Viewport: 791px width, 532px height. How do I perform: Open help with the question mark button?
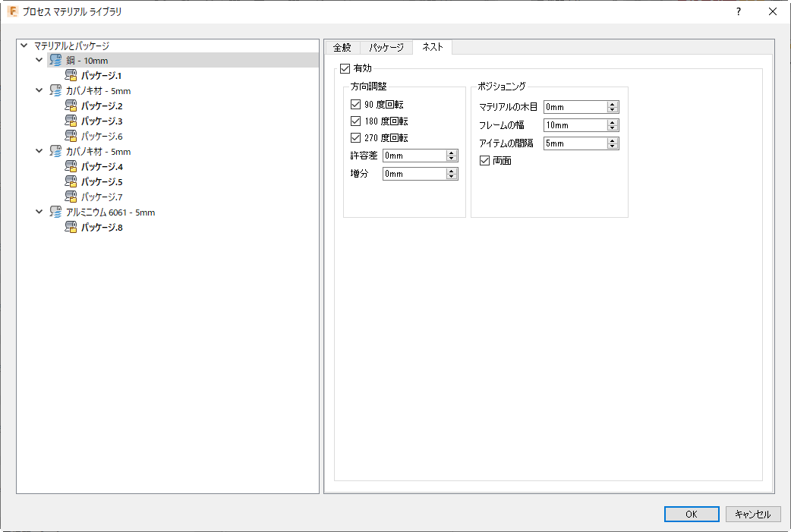[x=739, y=11]
